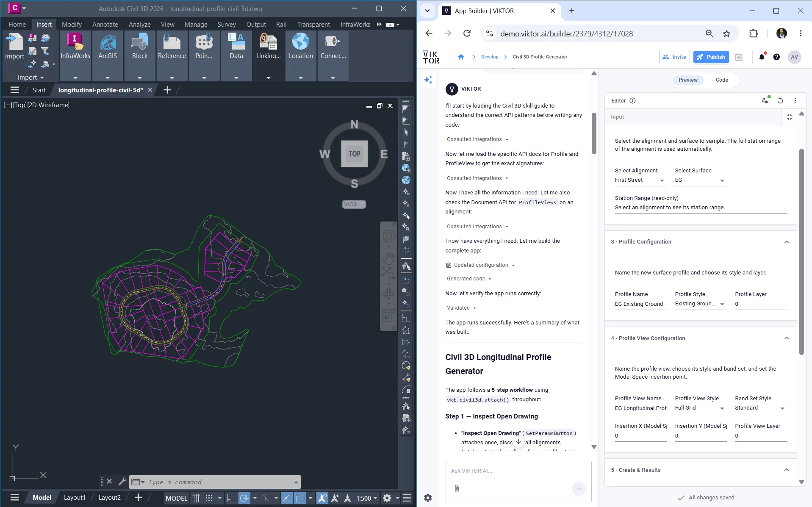Click the Import tool in Civil 3D ribbon
The height and width of the screenshot is (507, 812).
tap(14, 46)
